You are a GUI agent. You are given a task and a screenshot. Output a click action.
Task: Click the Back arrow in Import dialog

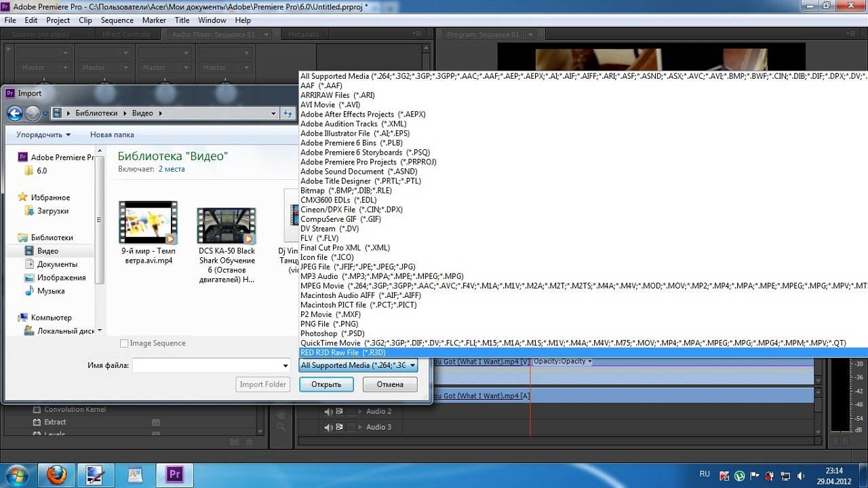15,113
